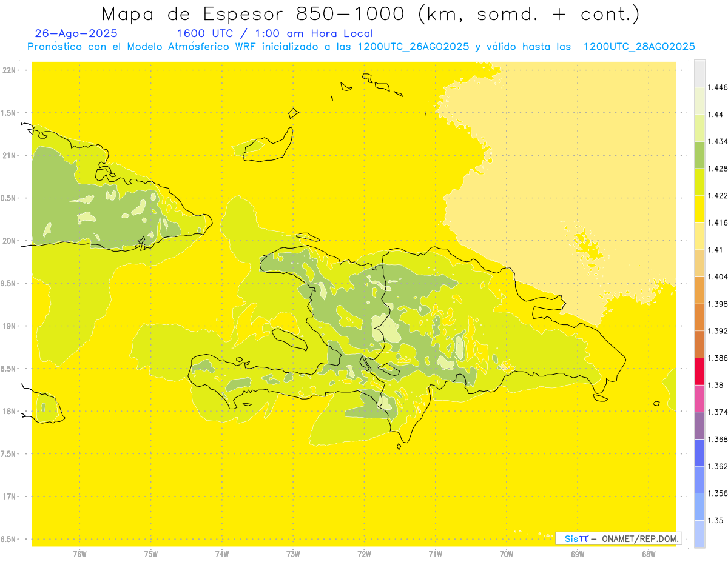
Task: Click the legend value "1.41"
Action: (715, 250)
